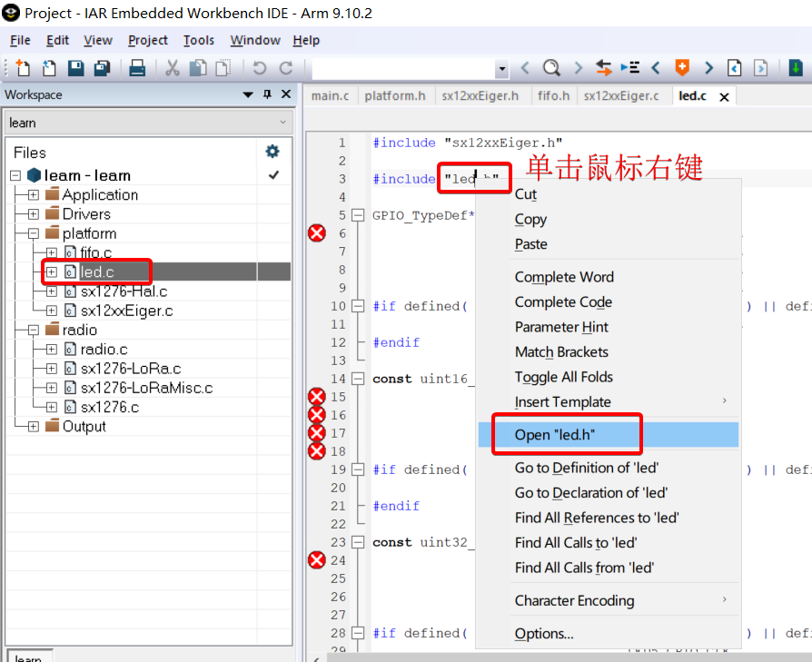
Task: Select Toggle All Folds in context menu
Action: 563,377
